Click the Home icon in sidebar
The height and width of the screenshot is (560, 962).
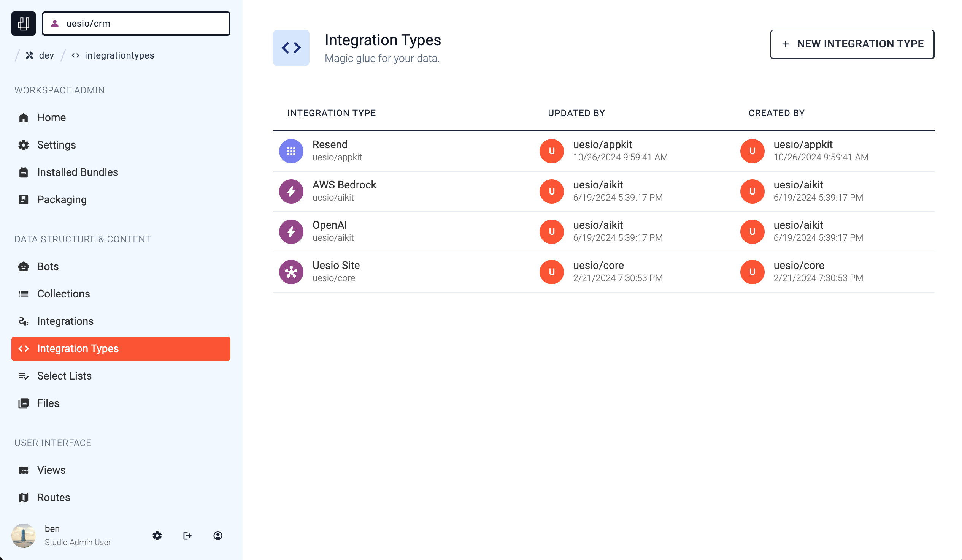[x=23, y=117]
